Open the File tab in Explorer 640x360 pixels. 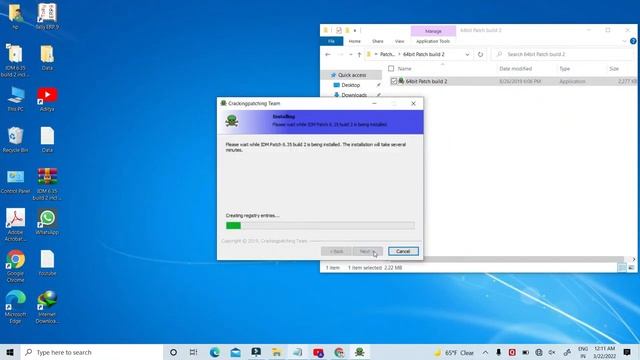point(331,41)
